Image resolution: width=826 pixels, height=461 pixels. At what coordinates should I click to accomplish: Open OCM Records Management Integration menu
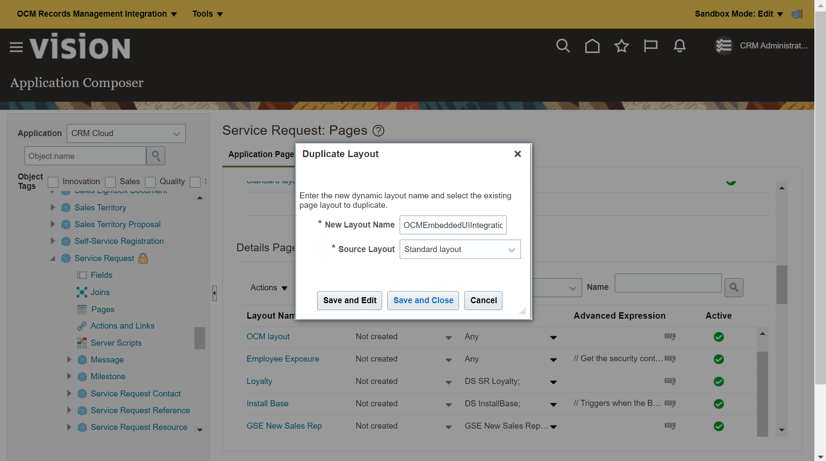pos(97,14)
